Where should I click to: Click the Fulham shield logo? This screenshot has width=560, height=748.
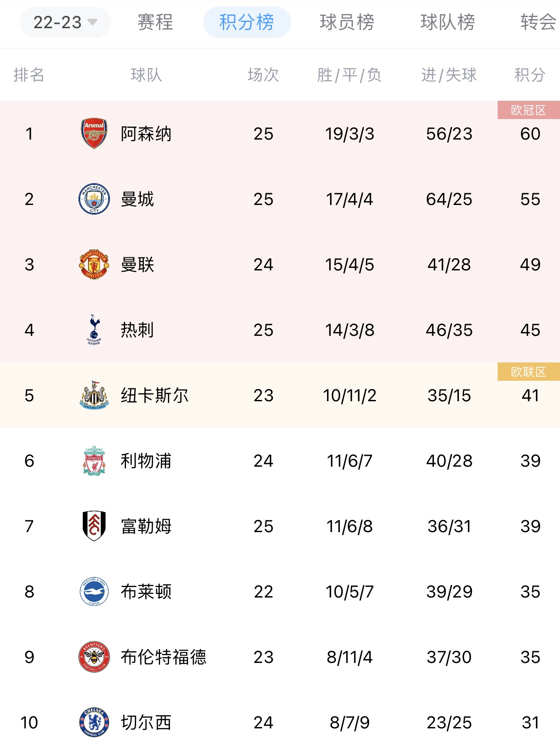click(x=94, y=526)
